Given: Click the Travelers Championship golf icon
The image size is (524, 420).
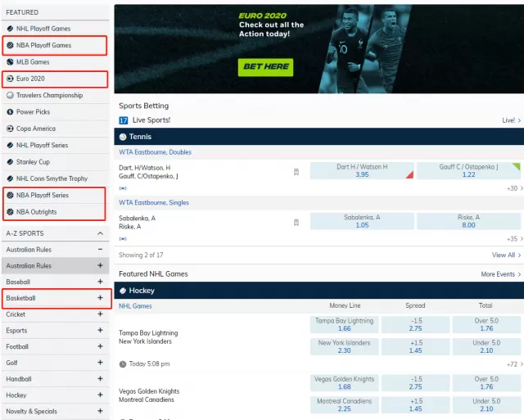Looking at the screenshot, I should [x=10, y=95].
